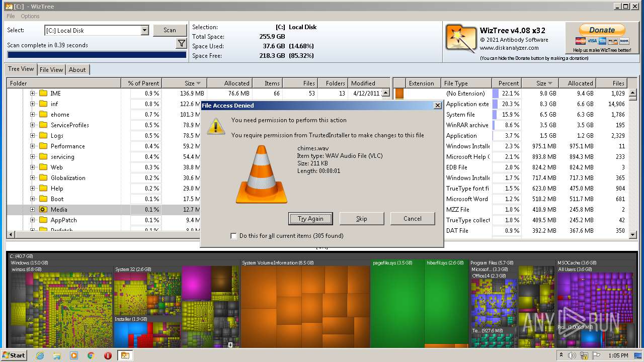Click the volume speaker tray icon

coord(573,355)
